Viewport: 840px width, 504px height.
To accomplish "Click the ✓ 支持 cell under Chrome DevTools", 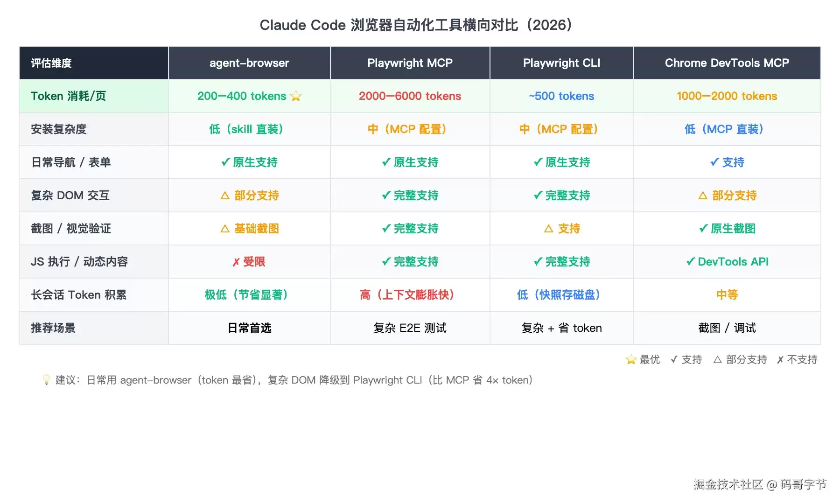I will 727,162.
